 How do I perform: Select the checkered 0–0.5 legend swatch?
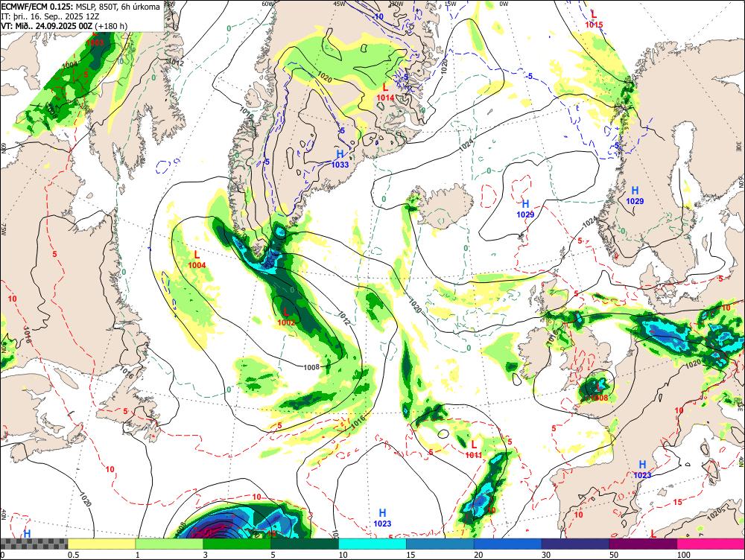tap(34, 544)
